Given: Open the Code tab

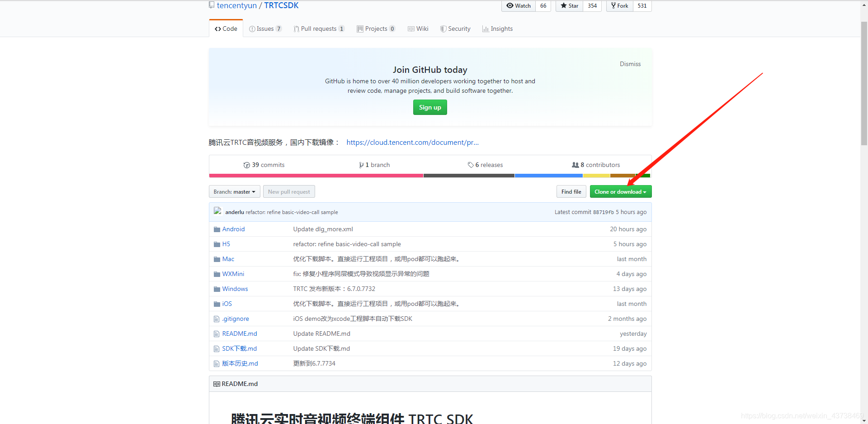Looking at the screenshot, I should 226,29.
